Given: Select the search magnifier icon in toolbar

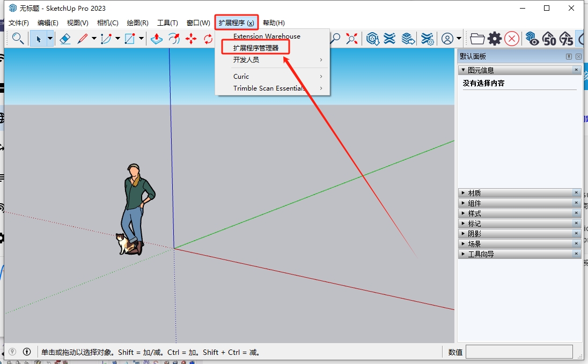Looking at the screenshot, I should 18,39.
